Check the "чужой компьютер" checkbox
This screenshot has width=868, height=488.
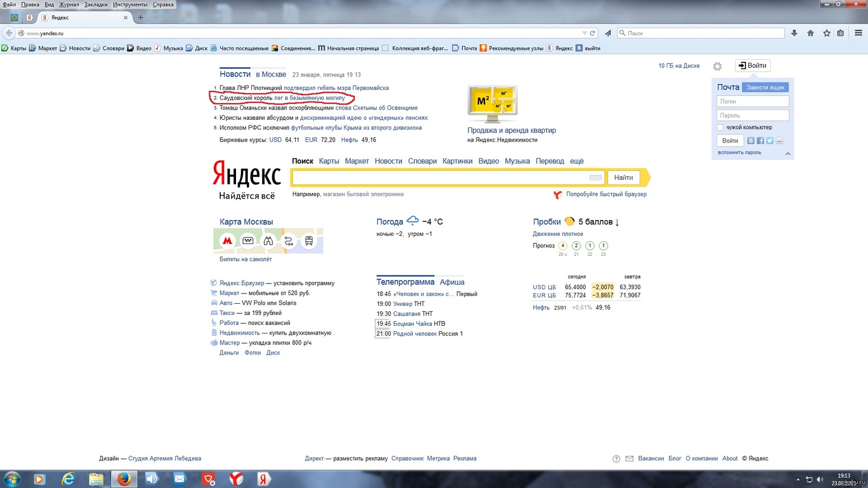(720, 127)
